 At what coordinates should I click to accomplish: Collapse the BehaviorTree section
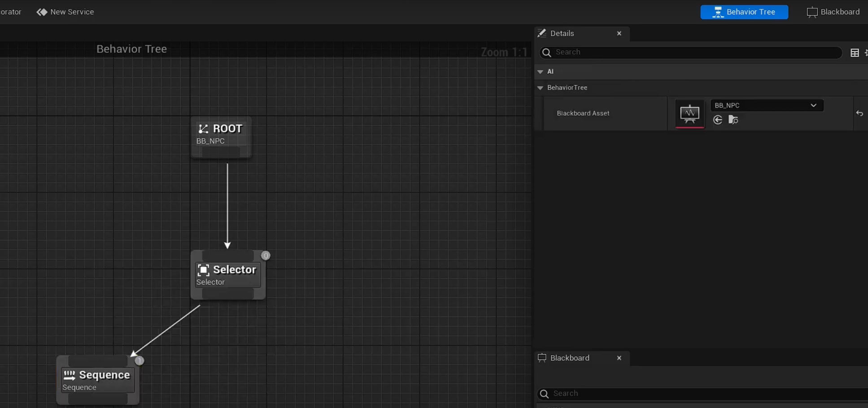pyautogui.click(x=540, y=88)
